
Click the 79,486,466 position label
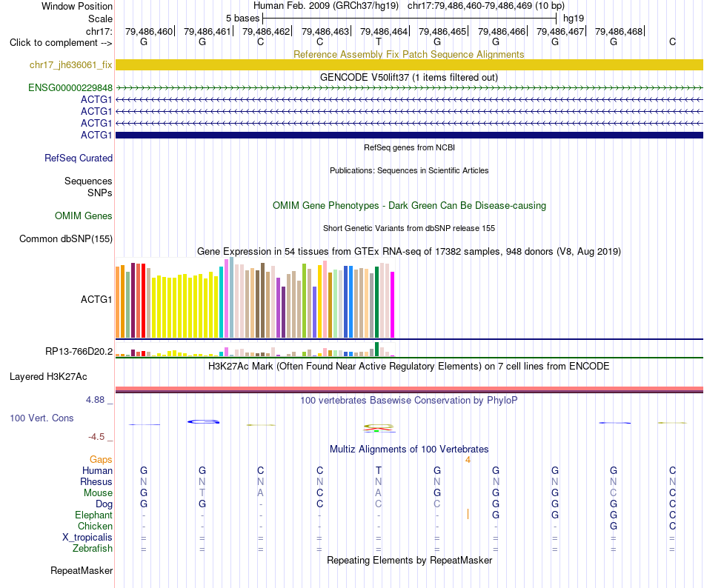click(x=502, y=31)
